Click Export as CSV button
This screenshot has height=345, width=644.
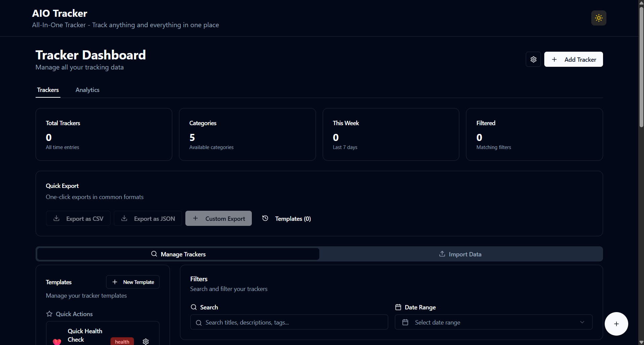pyautogui.click(x=78, y=218)
